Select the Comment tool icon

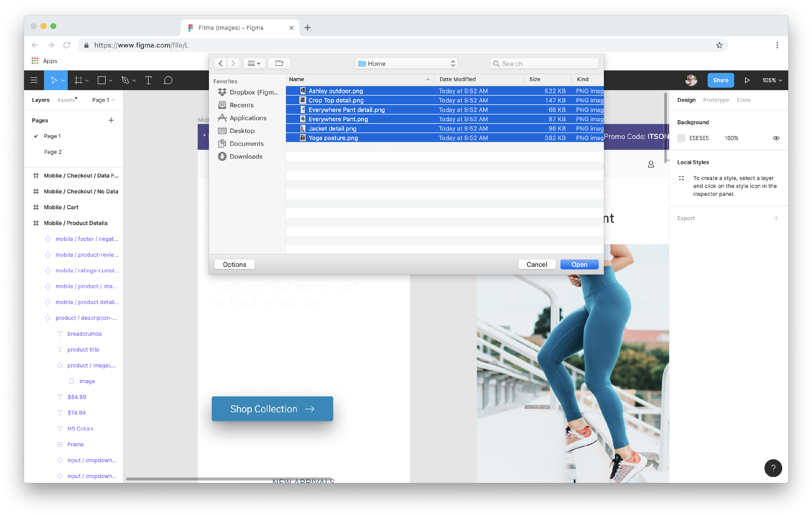pos(168,80)
